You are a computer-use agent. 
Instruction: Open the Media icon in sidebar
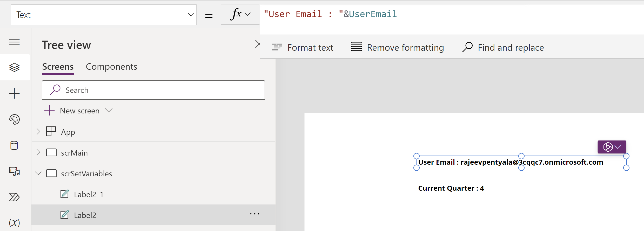15,171
